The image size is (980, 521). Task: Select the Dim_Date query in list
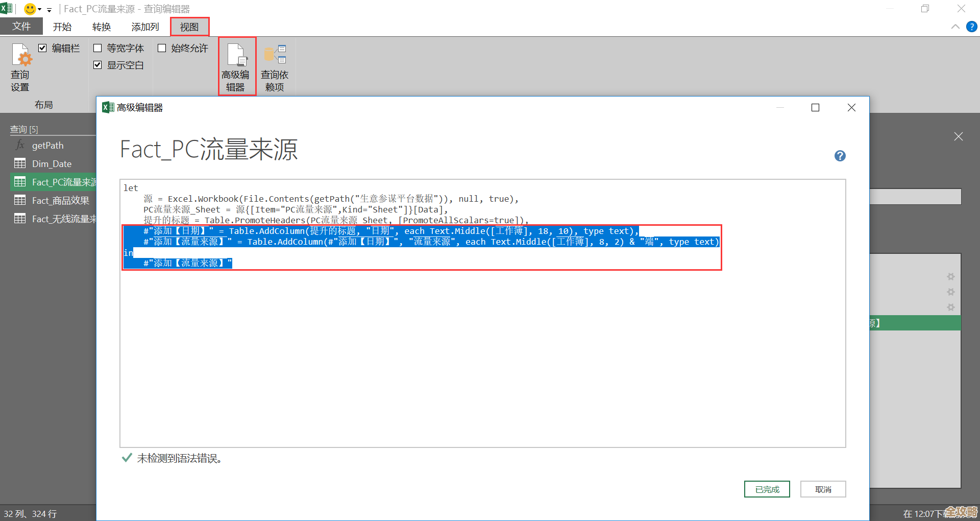(x=52, y=164)
